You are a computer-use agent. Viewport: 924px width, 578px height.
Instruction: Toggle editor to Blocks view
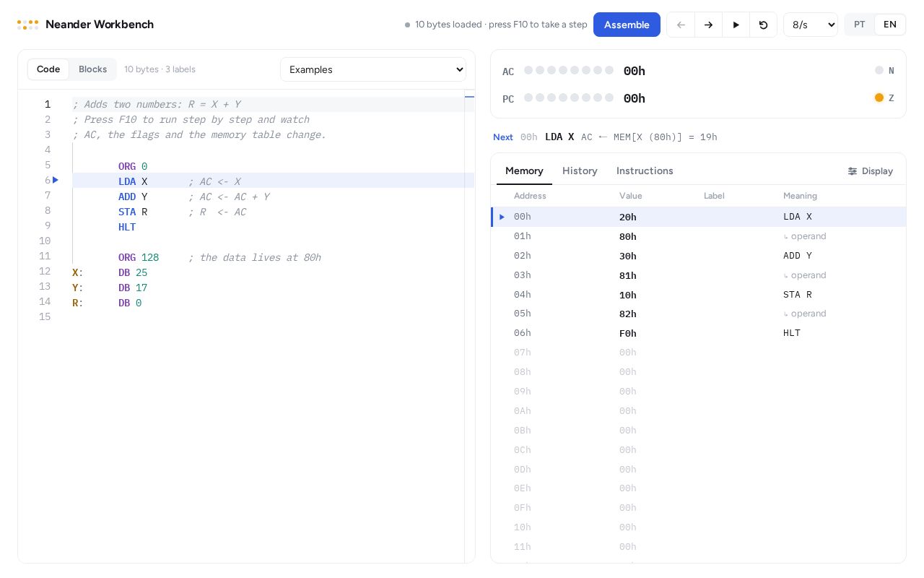tap(93, 69)
